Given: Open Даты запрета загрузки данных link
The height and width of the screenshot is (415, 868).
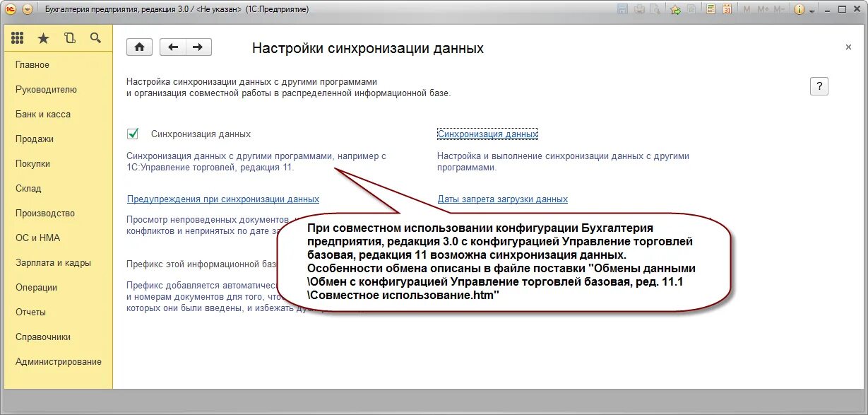Looking at the screenshot, I should pos(503,199).
